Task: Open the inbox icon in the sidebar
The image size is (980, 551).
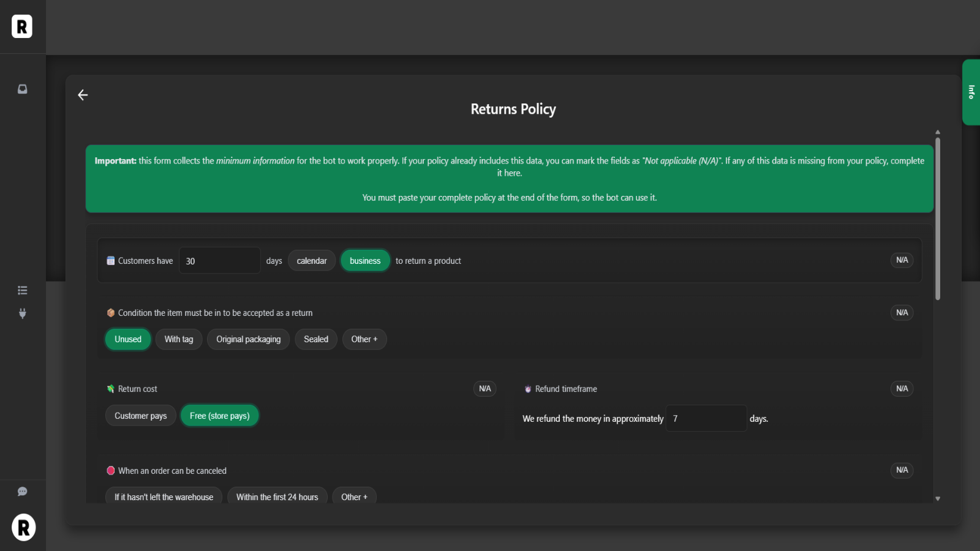Action: pos(22,89)
